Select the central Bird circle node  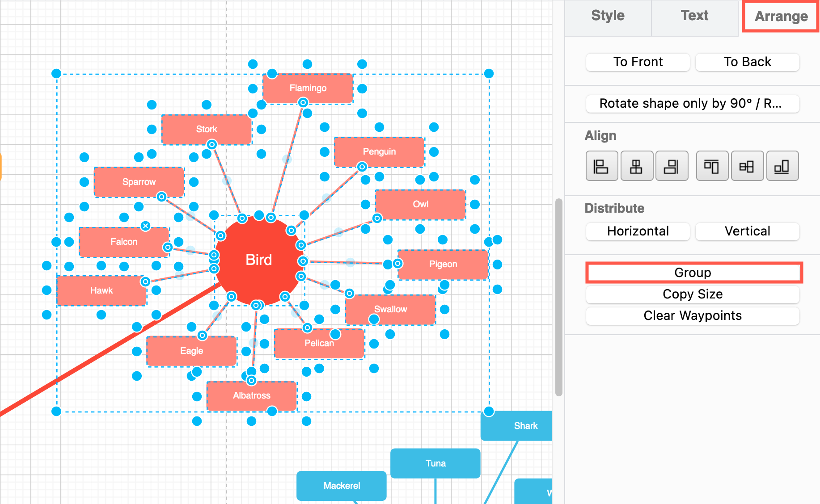(258, 260)
